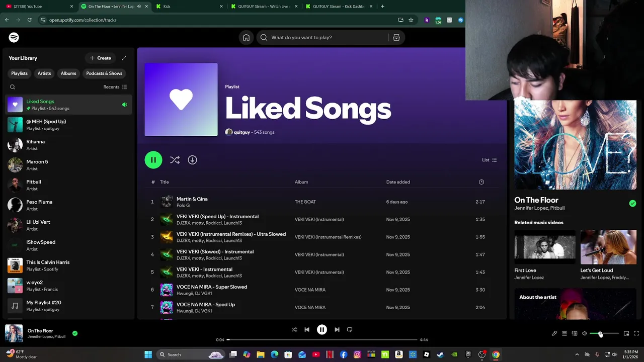The width and height of the screenshot is (644, 362).
Task: Open Liked Songs in library sidebar
Action: (x=69, y=105)
